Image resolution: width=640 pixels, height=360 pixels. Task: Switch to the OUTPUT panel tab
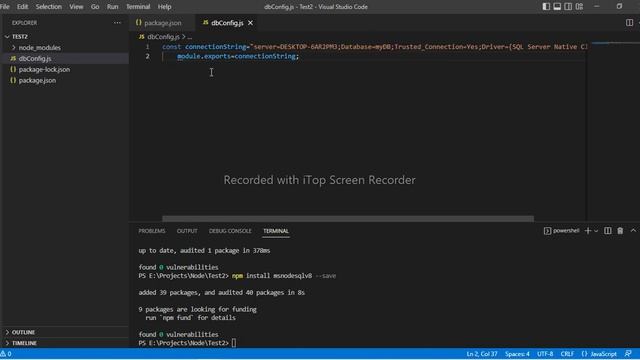(187, 231)
